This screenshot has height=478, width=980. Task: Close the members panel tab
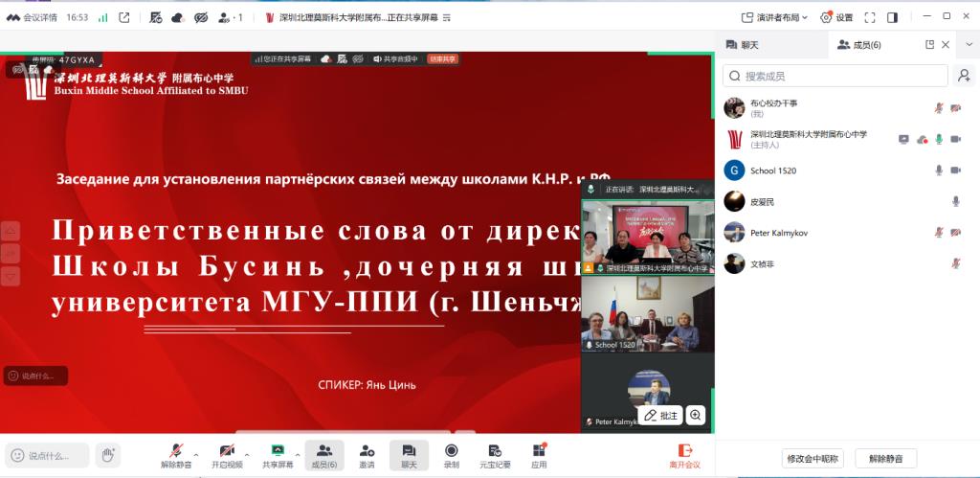coord(946,44)
